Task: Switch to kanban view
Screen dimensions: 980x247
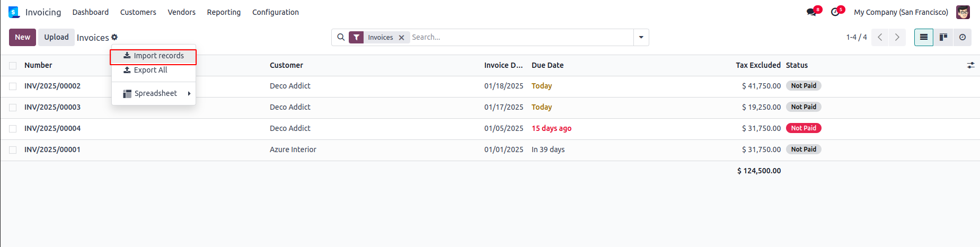Action: click(943, 37)
